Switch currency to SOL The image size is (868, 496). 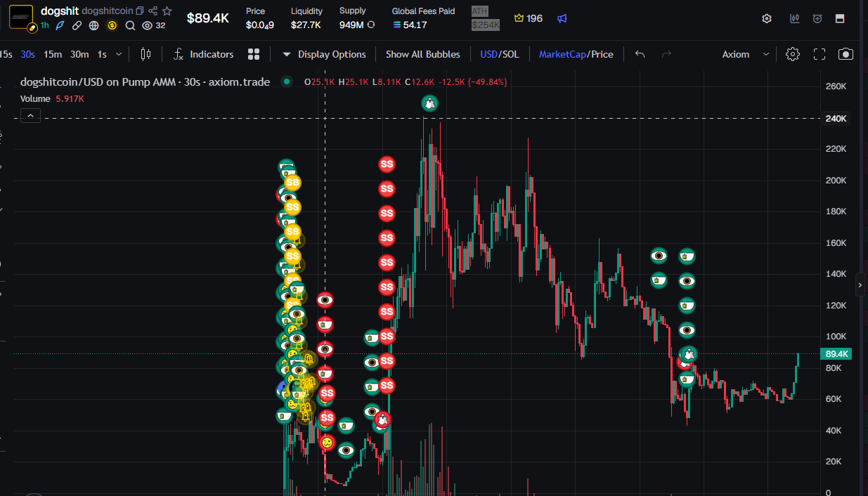point(510,54)
